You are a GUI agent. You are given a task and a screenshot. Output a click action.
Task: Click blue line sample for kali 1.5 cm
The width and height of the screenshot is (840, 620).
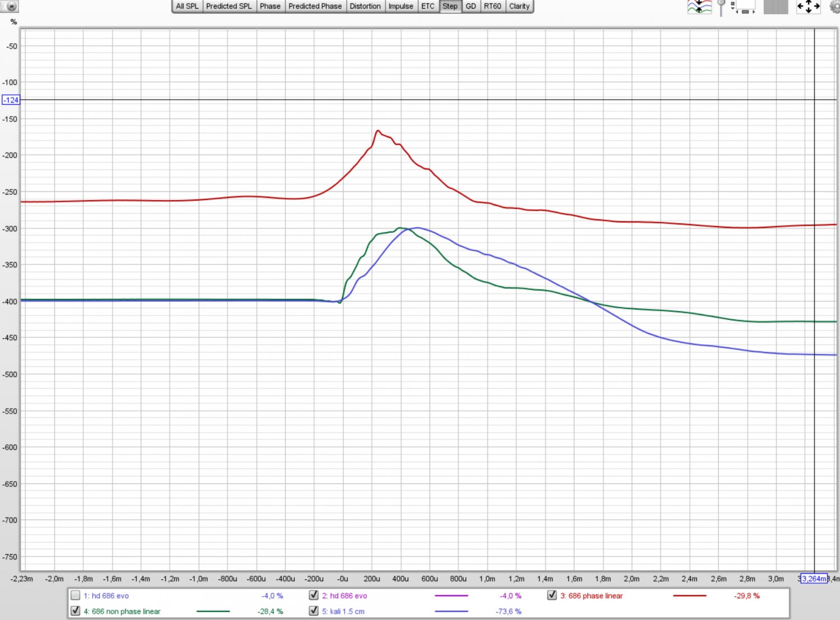(451, 612)
